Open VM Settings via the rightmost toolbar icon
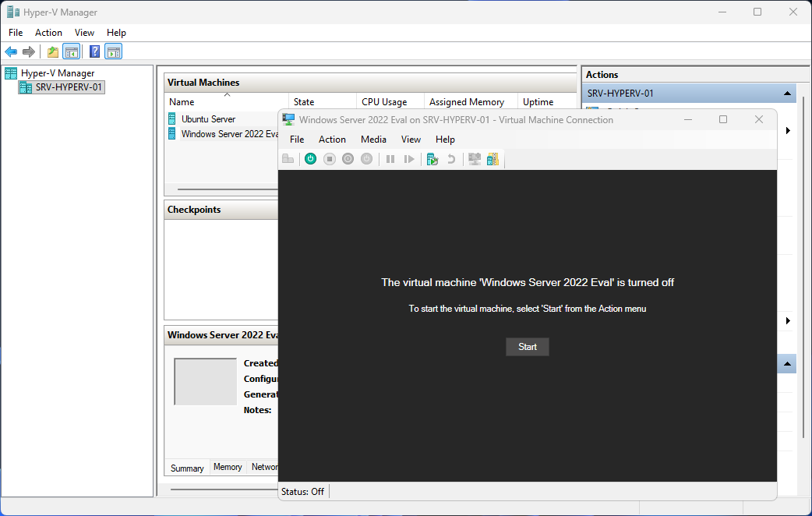This screenshot has width=812, height=516. pyautogui.click(x=492, y=158)
